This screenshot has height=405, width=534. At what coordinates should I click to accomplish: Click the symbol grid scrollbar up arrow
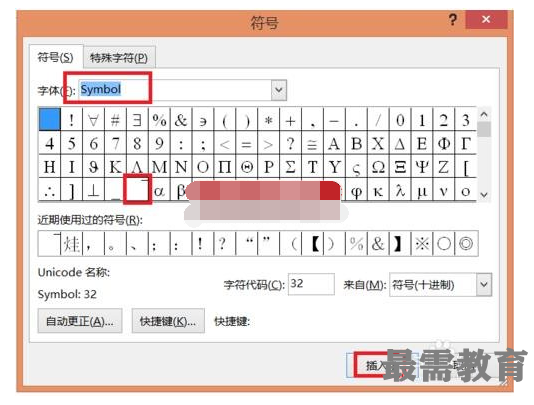pyautogui.click(x=484, y=115)
